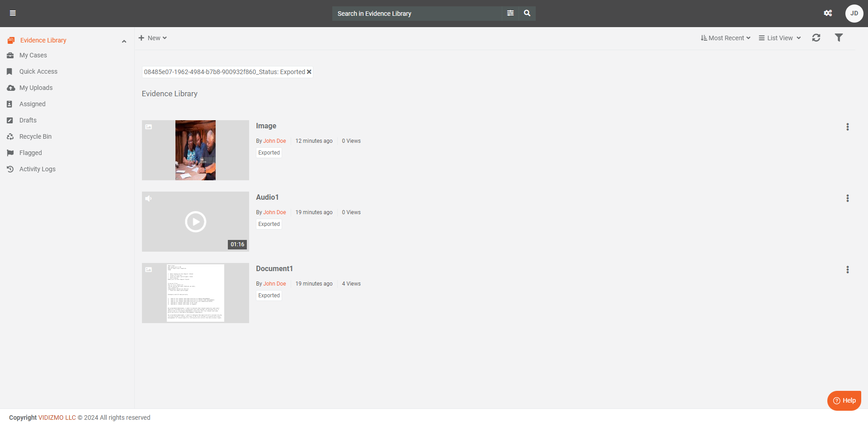Click the Help button
Viewport: 868px width, 427px height.
844,400
